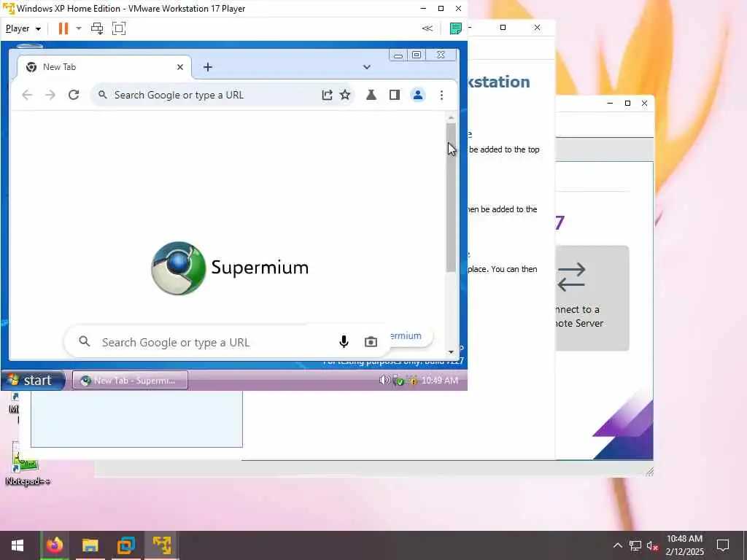Open the Supermium three-dot menu
The height and width of the screenshot is (560, 747).
[x=441, y=95]
